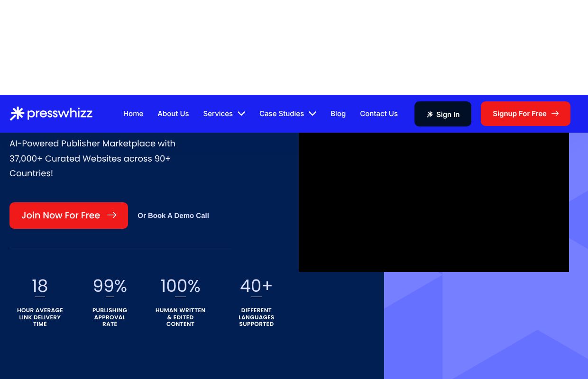The image size is (588, 379).
Task: Click Join Now For Free
Action: pos(69,215)
